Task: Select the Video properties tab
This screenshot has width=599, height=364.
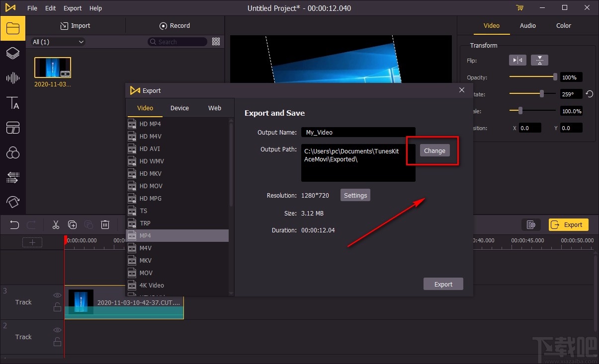Action: pos(492,25)
